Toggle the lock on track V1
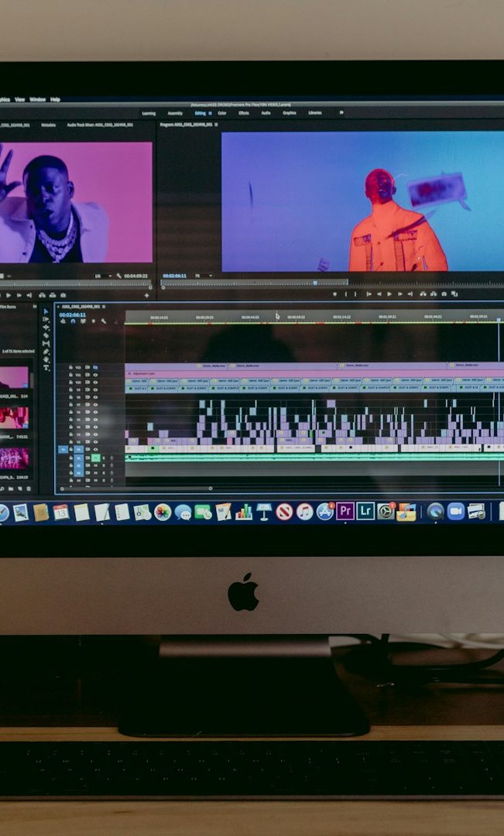The height and width of the screenshot is (836, 504). [x=71, y=450]
